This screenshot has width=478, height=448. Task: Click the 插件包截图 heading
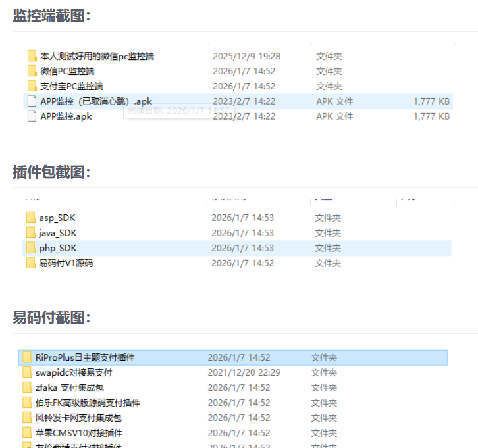click(x=51, y=172)
